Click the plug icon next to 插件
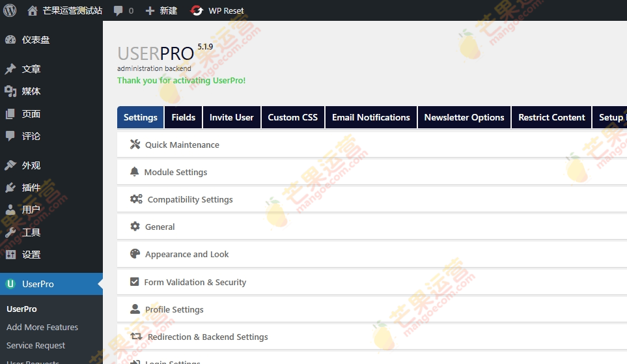Viewport: 627px width, 364px height. (10, 188)
